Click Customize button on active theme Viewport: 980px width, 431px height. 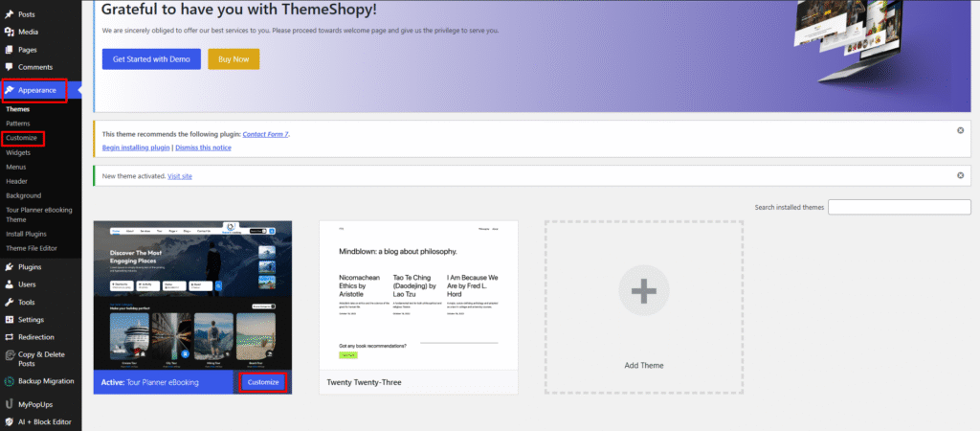[263, 382]
